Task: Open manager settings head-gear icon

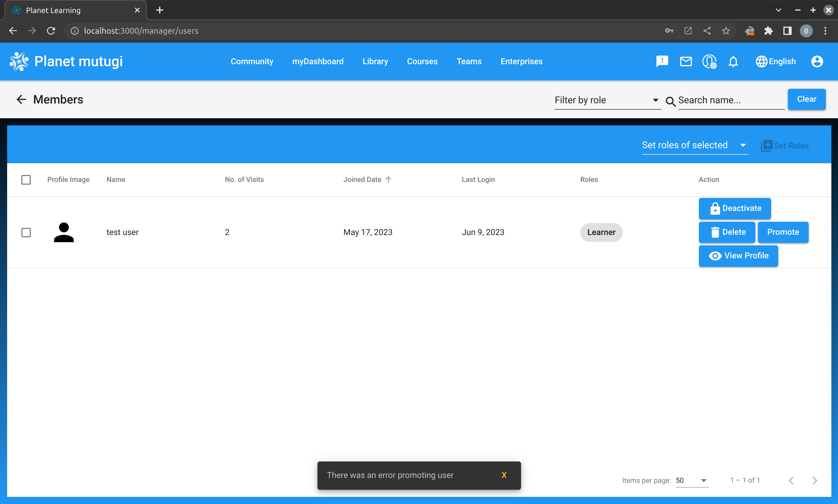Action: pos(709,61)
